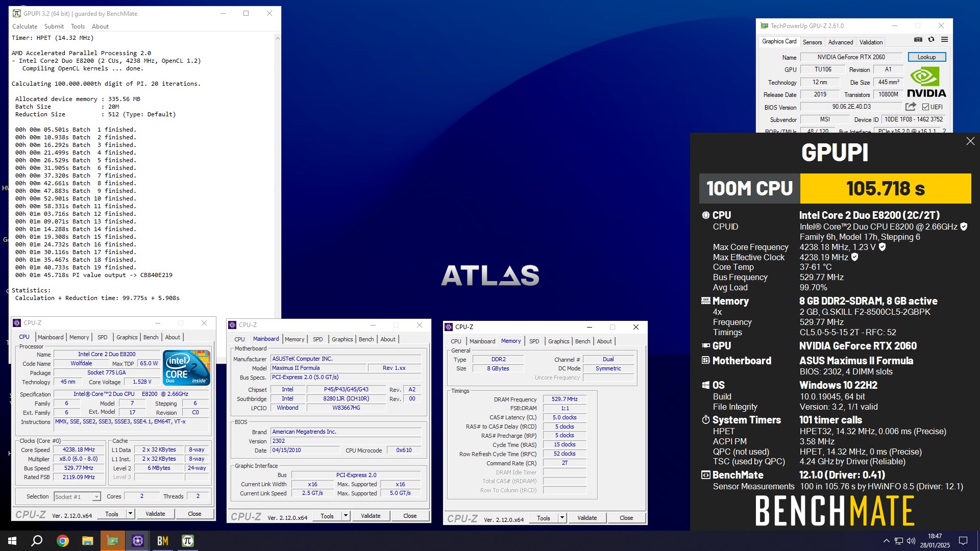Open the Calculate menu in GPUPI
Image resolution: width=980 pixels, height=551 pixels.
click(24, 27)
